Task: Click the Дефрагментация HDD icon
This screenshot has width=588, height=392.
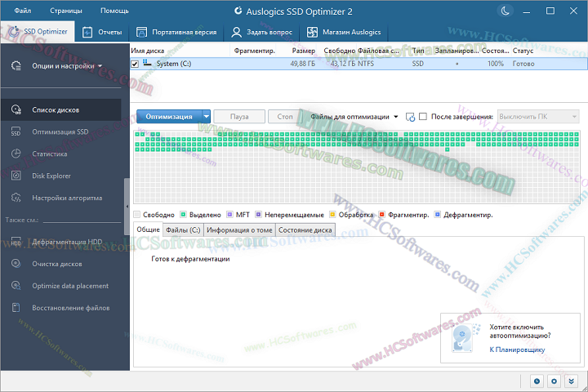Action: tap(16, 242)
